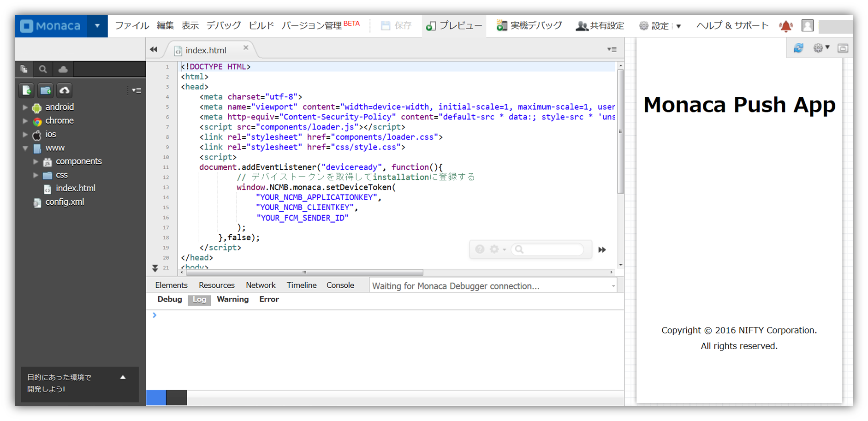The height and width of the screenshot is (421, 868).
Task: Collapse the sidebar with double-left arrow
Action: (154, 49)
